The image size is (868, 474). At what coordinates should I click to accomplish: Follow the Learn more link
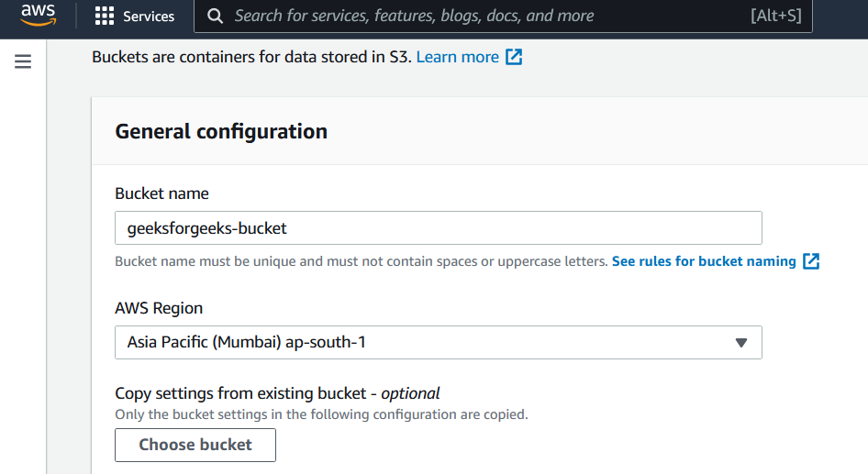coord(457,57)
